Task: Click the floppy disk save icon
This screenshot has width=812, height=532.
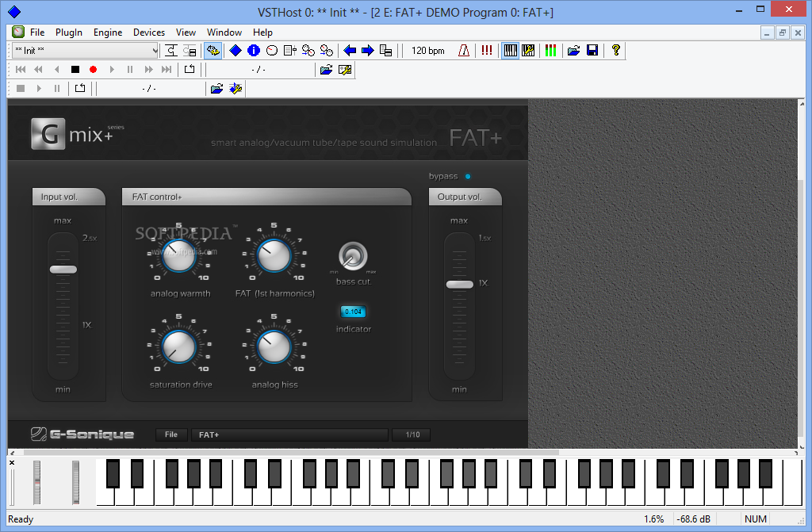Action: coord(592,50)
